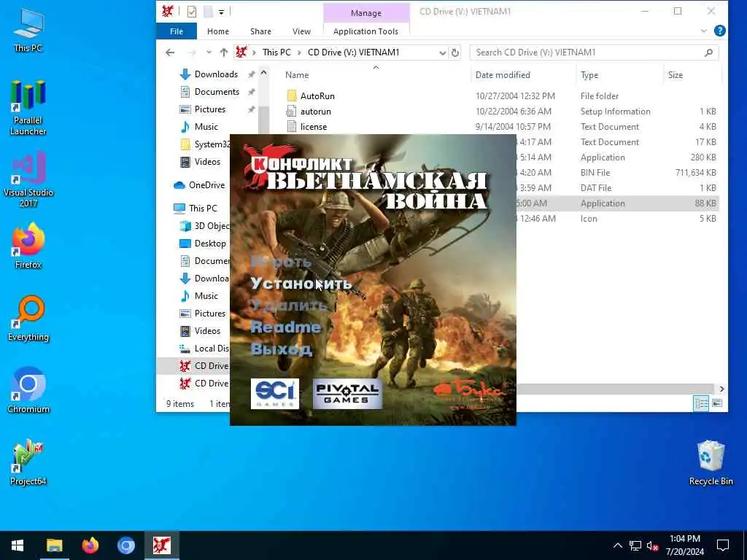The height and width of the screenshot is (560, 747).
Task: Open Chromium desktop shortcut
Action: coord(28,391)
